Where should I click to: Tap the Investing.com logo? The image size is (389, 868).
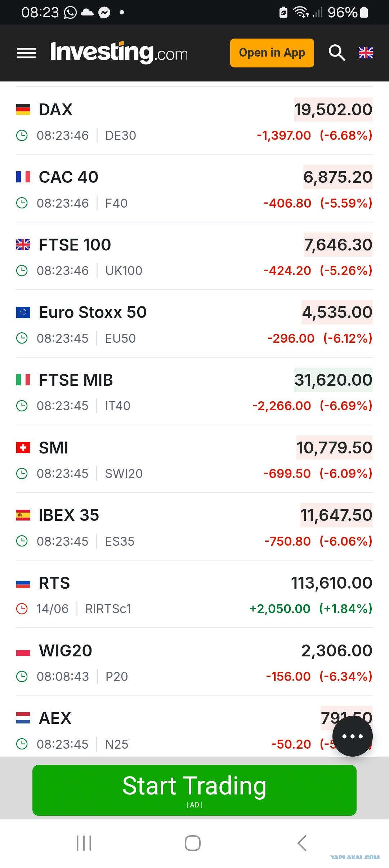[x=119, y=53]
